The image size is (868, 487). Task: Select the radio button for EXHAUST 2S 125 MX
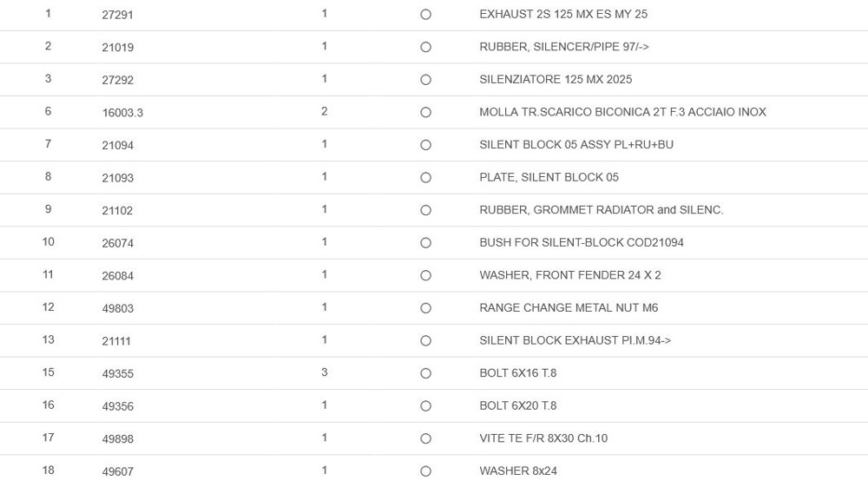425,15
